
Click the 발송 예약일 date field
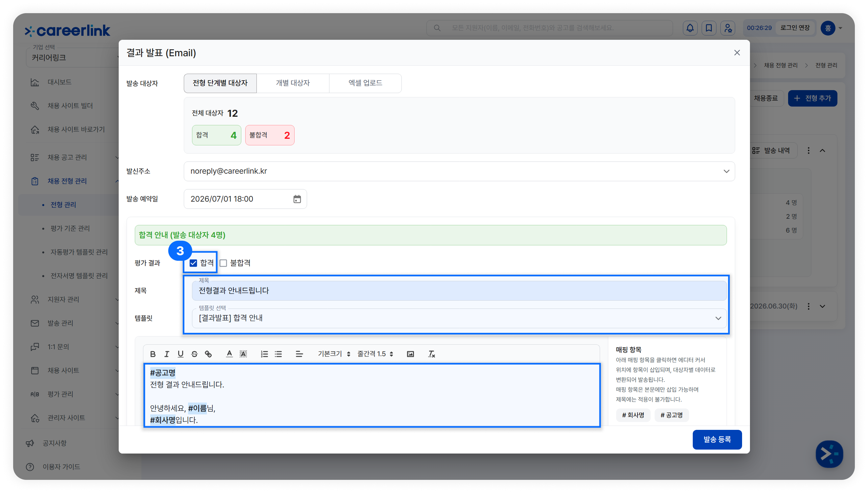click(245, 199)
